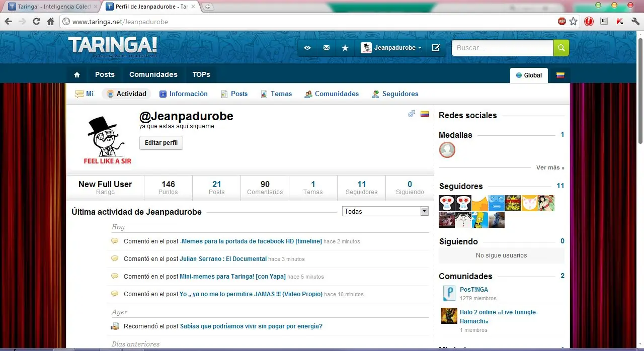Open the Adblock Plus extension icon
644x351 pixels.
coord(562,21)
